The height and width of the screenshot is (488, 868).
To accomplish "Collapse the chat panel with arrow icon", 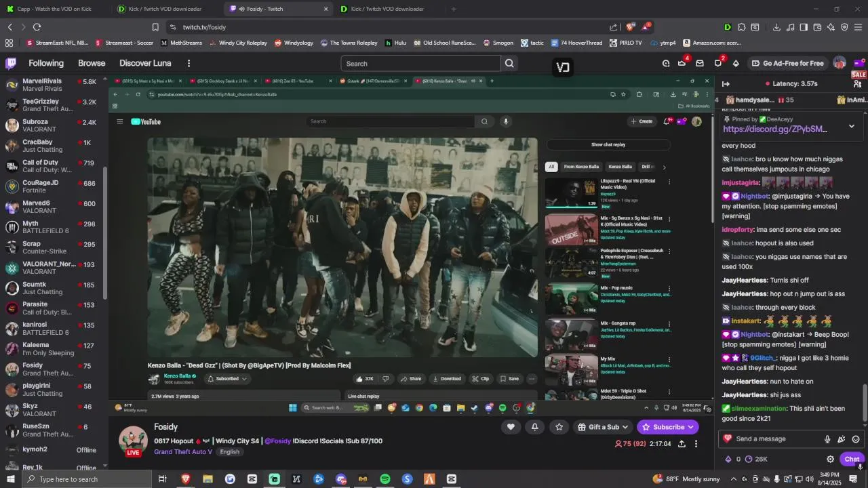I will pyautogui.click(x=726, y=84).
